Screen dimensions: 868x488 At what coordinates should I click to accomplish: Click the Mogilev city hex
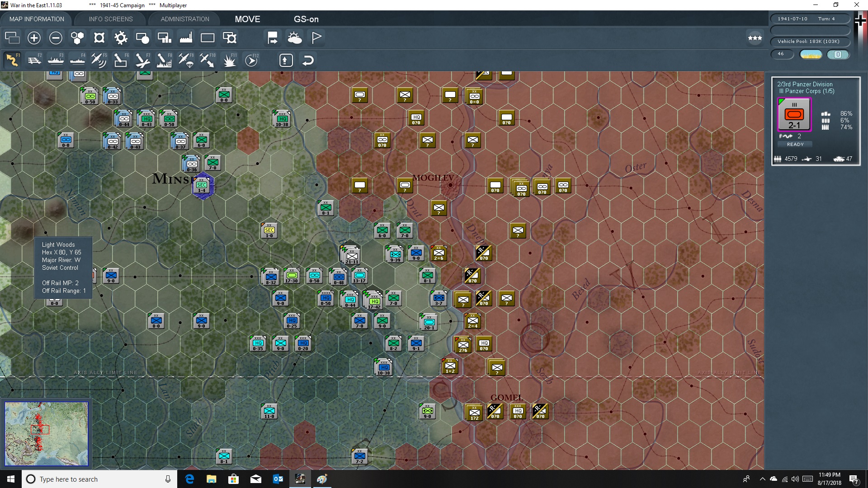[x=450, y=185]
